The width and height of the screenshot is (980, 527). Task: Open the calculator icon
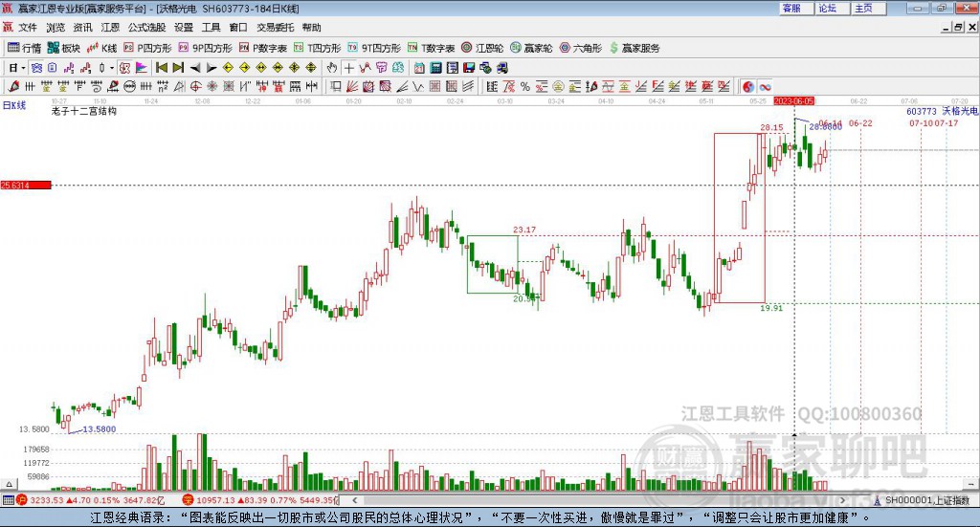[435, 68]
